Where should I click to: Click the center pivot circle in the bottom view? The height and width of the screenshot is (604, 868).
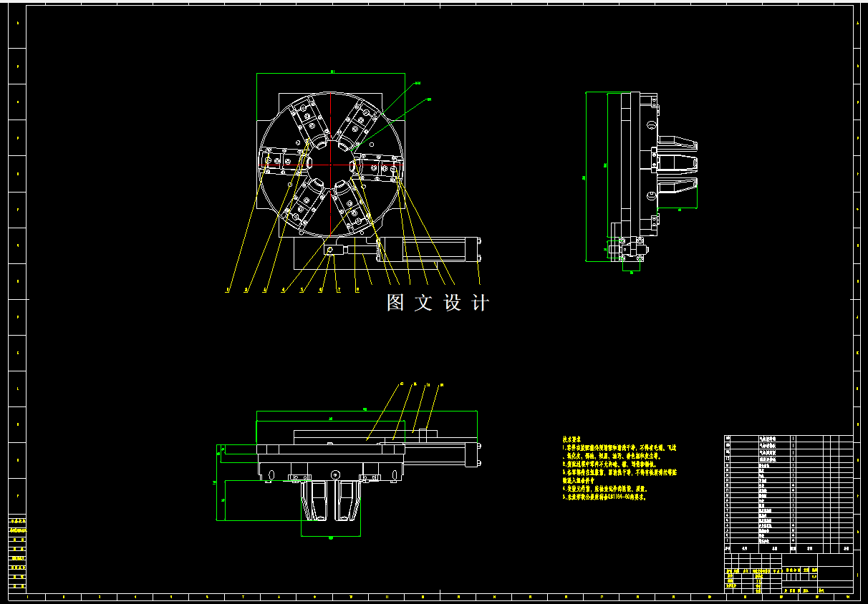[x=334, y=474]
